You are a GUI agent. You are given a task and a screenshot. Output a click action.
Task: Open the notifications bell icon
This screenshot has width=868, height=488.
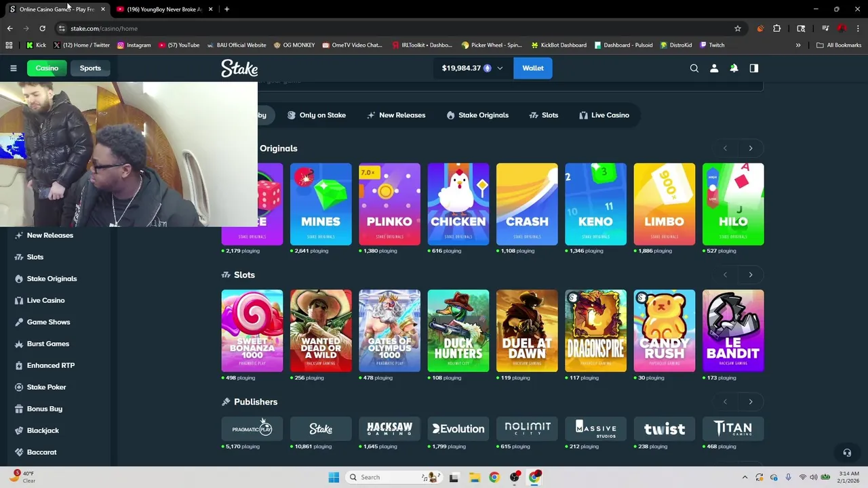tap(734, 68)
